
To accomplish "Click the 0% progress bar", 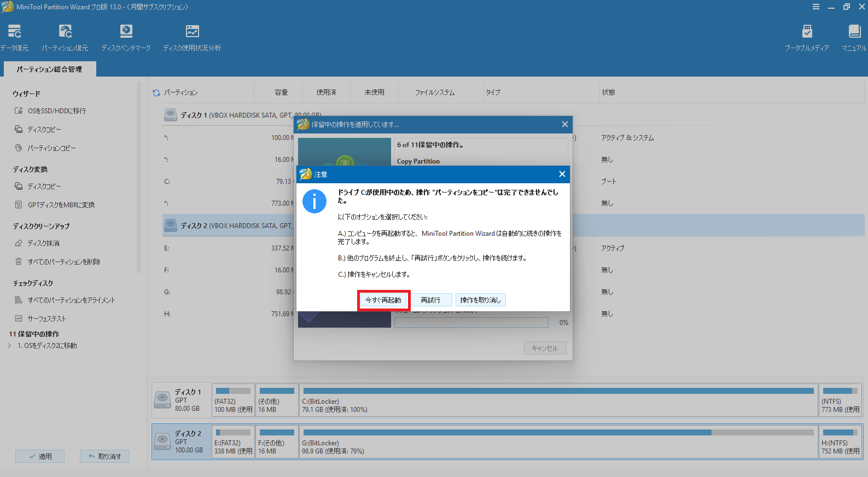I will coord(471,323).
